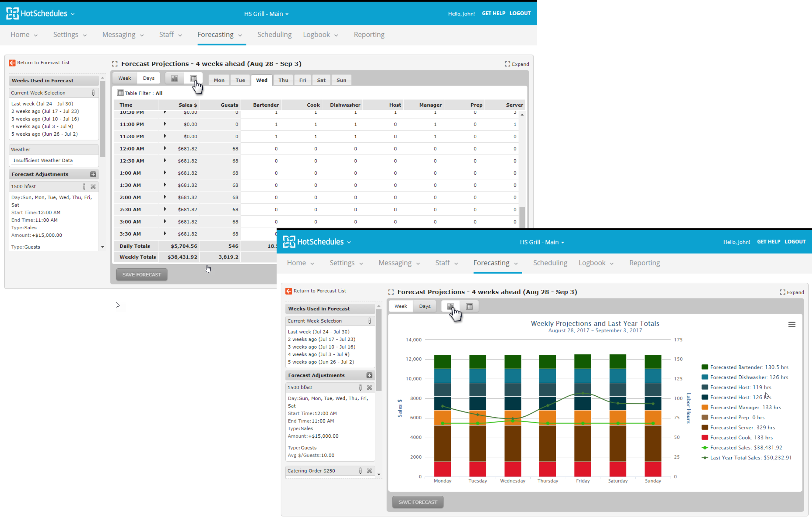
Task: Toggle Forecasted Sales series in chart legend
Action: tap(746, 447)
